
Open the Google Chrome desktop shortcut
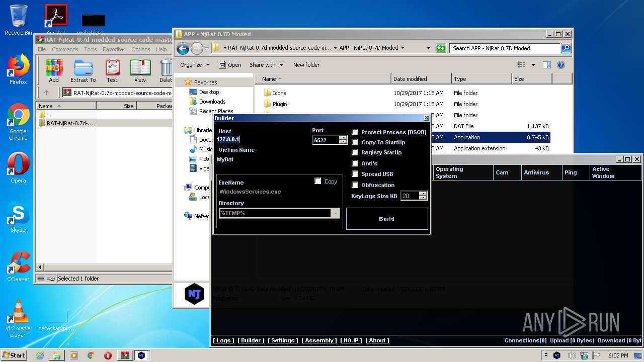[18, 122]
